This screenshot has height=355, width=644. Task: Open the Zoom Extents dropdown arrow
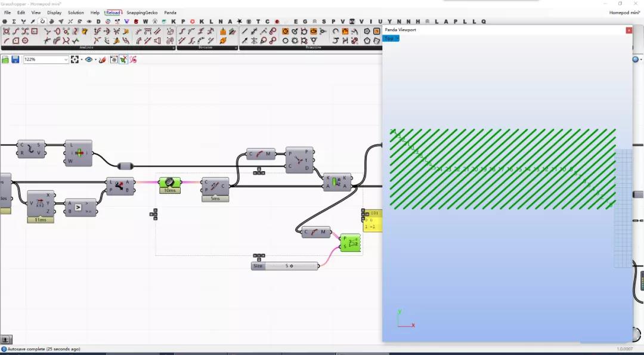tap(81, 60)
